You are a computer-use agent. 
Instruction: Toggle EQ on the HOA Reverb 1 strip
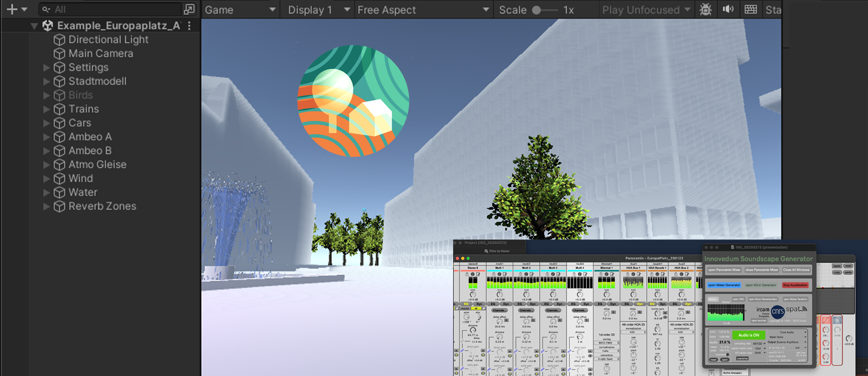pos(652,304)
